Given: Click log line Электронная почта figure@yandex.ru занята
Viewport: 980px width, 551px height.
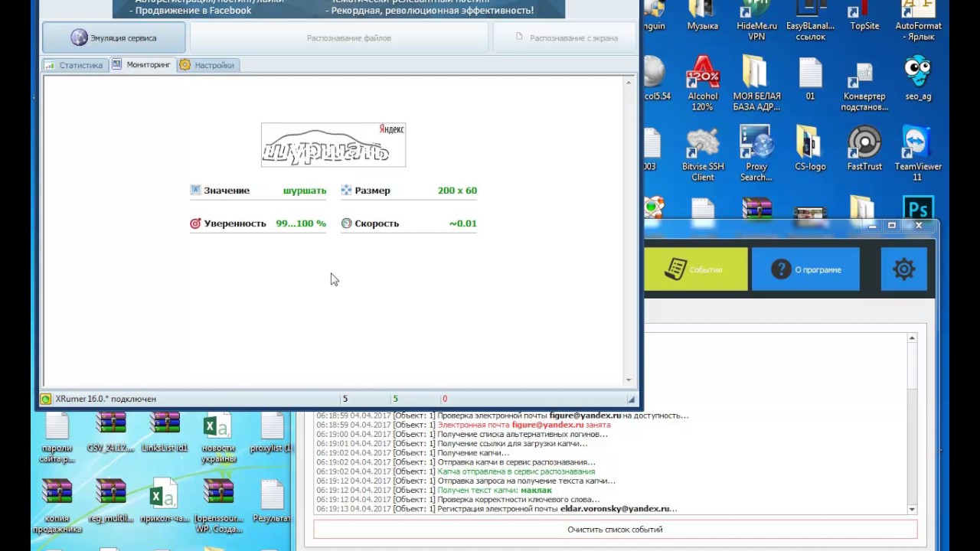Looking at the screenshot, I should tap(463, 425).
